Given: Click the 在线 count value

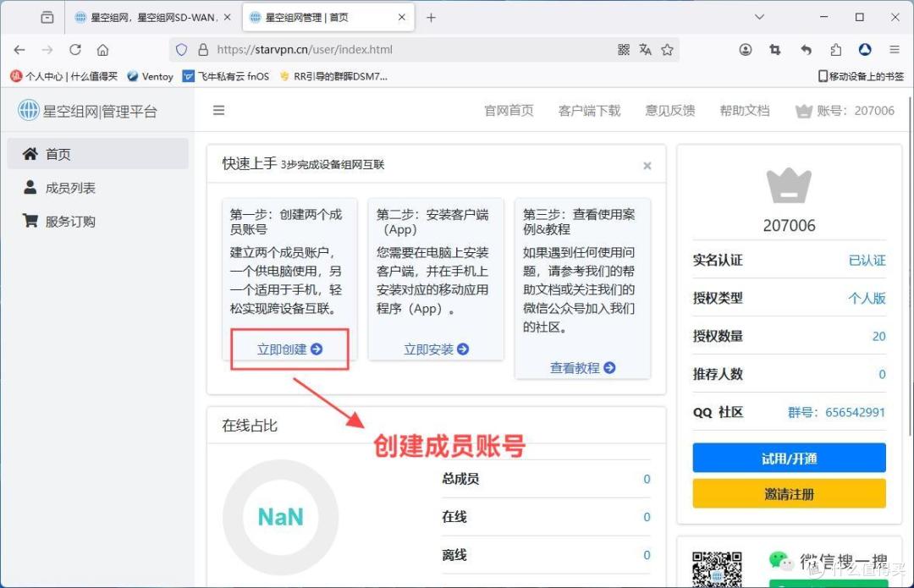Looking at the screenshot, I should tap(647, 517).
